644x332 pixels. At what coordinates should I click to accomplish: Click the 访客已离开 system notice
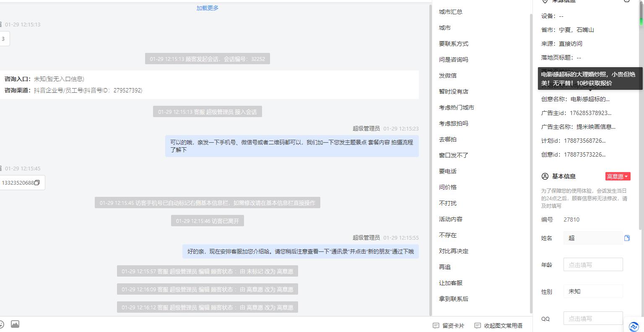click(208, 221)
